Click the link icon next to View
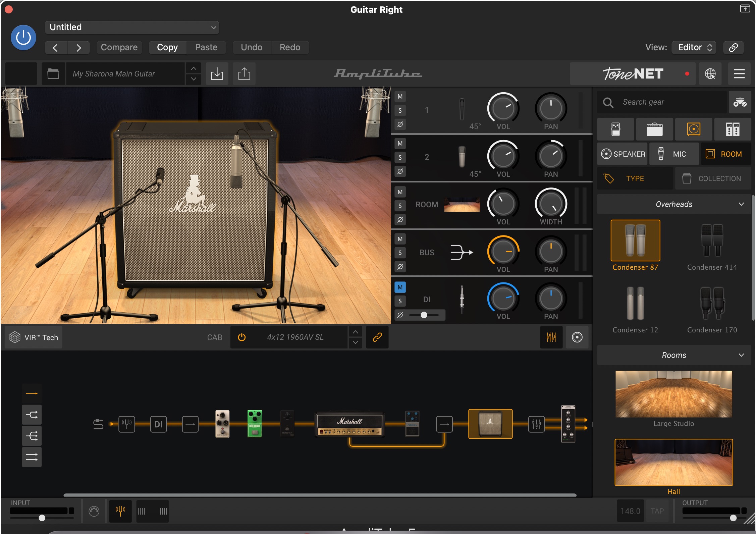Screen dimensions: 756x534 tap(733, 47)
